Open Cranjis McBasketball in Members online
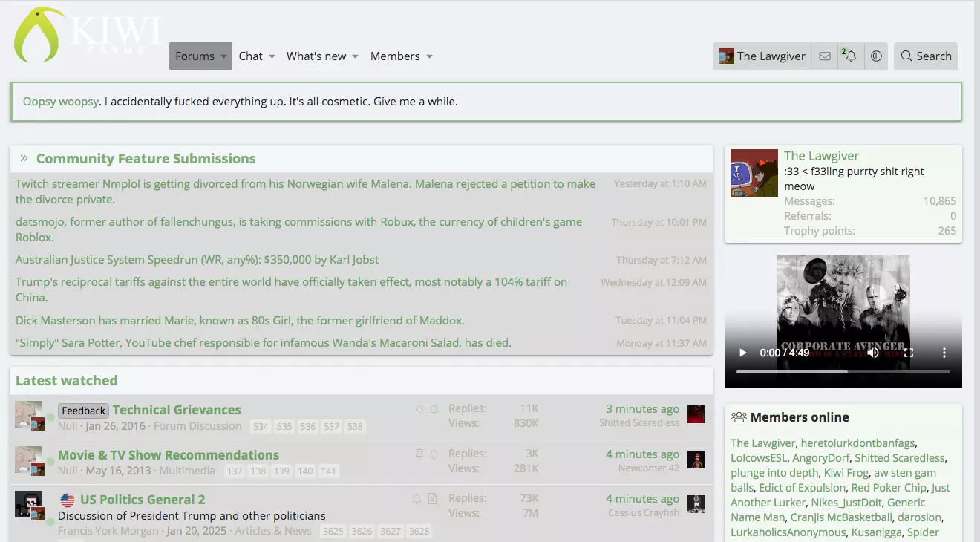This screenshot has width=980, height=542. [x=841, y=517]
